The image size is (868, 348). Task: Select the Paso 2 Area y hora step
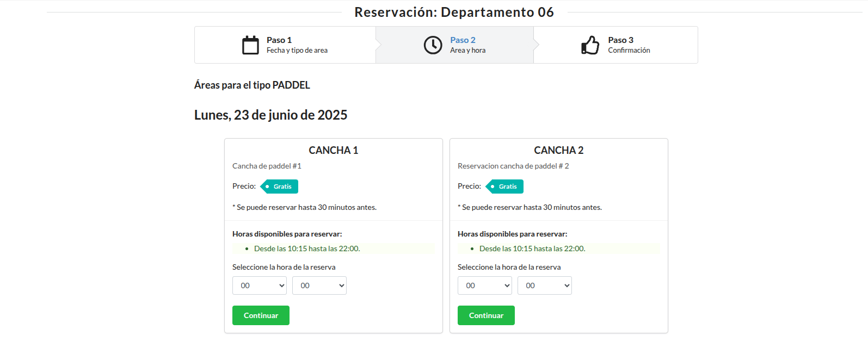pyautogui.click(x=467, y=45)
